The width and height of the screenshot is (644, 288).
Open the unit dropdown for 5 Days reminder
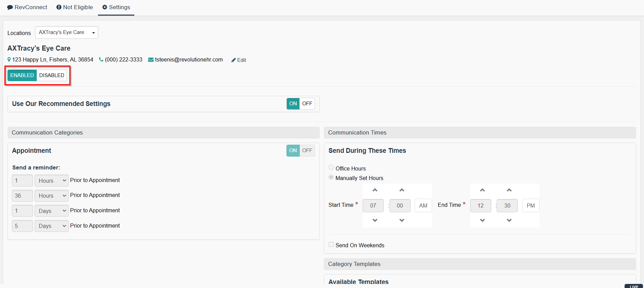pyautogui.click(x=52, y=226)
